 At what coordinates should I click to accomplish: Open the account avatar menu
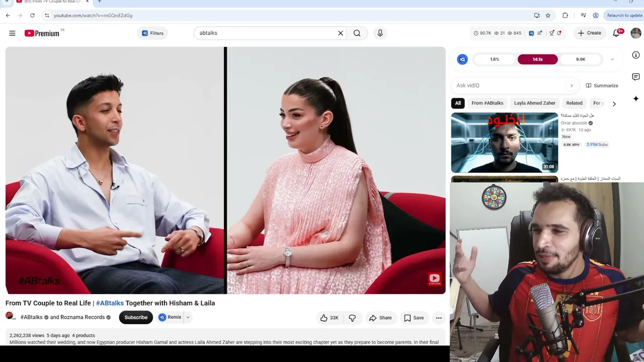coord(636,33)
